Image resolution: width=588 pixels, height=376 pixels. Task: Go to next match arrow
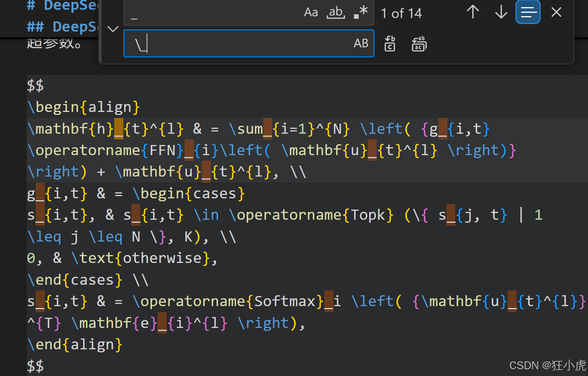coord(501,12)
